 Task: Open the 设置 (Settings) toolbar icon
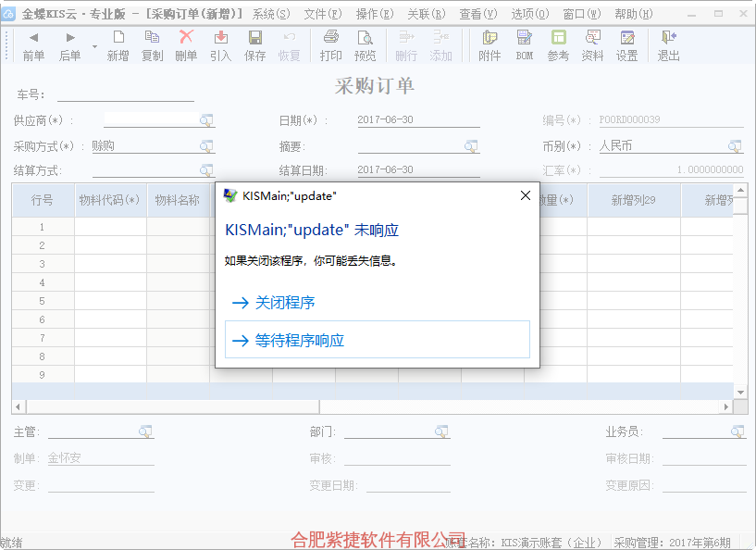pos(627,44)
